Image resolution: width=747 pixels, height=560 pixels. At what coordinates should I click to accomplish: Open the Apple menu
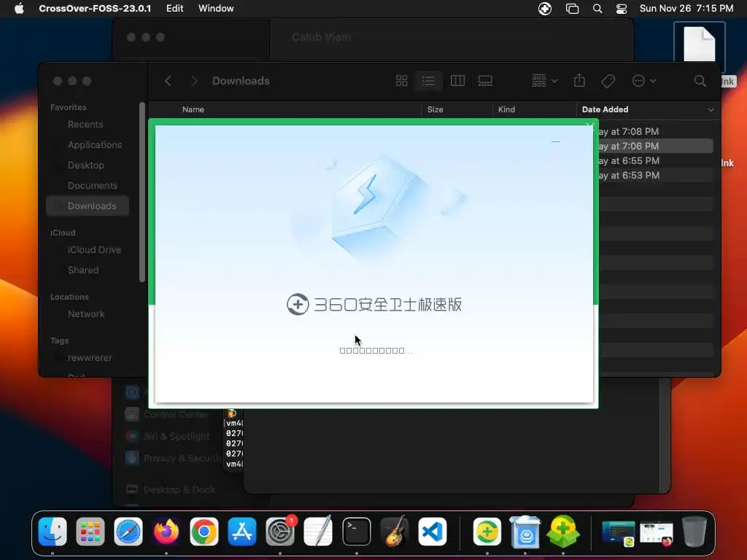(x=19, y=9)
